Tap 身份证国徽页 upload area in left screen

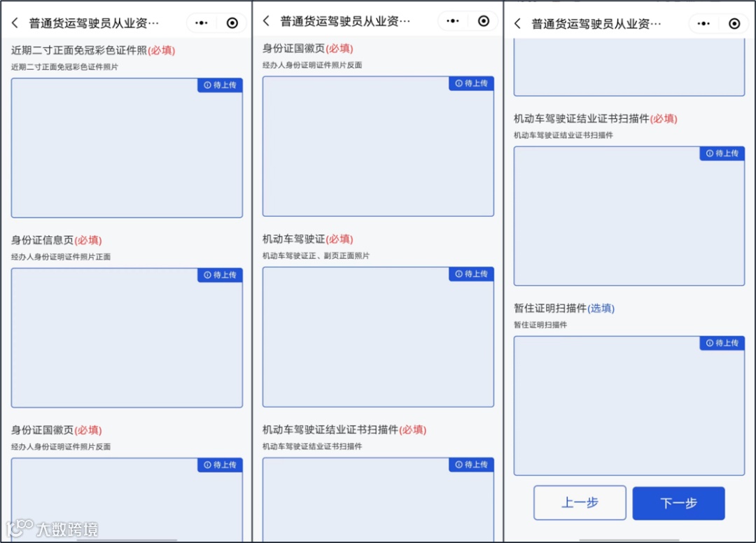(127, 500)
